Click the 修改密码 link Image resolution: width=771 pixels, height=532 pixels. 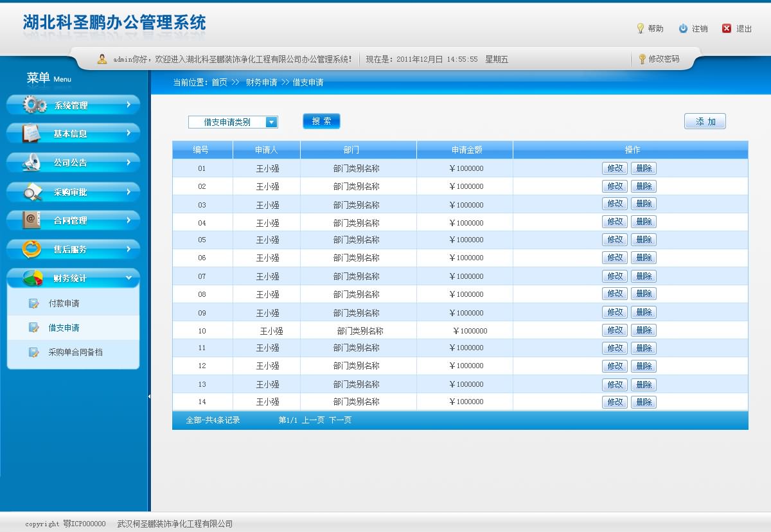(664, 59)
